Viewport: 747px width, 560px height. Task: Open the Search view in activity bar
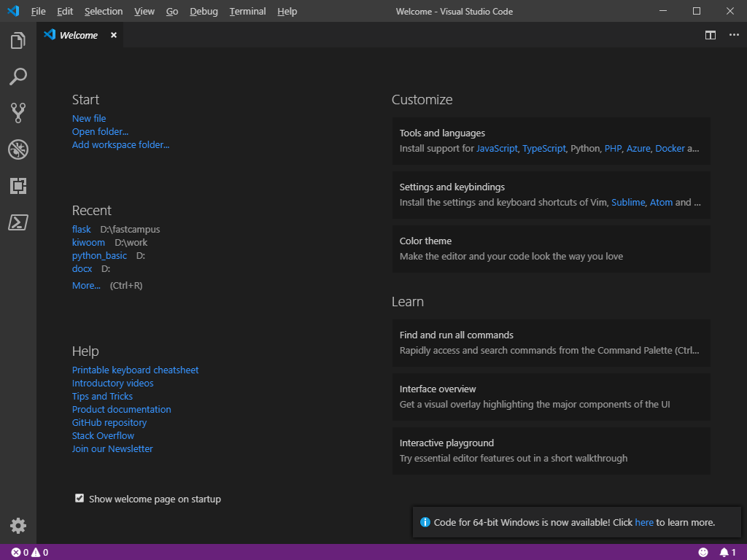[x=18, y=77]
